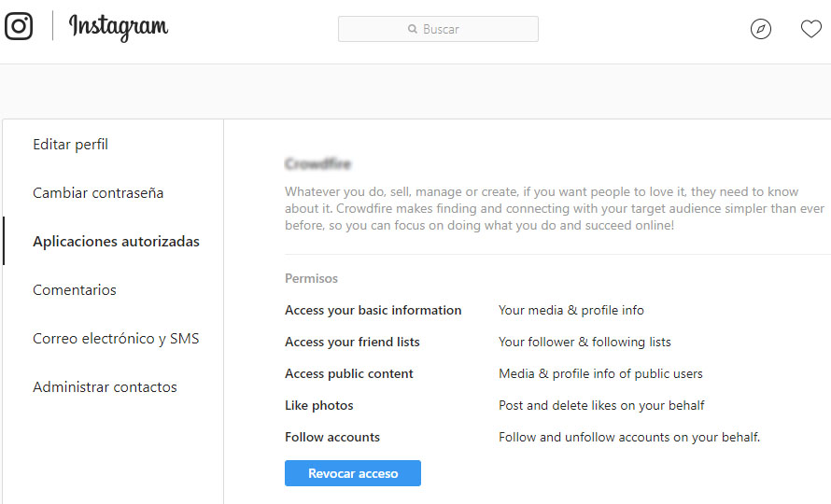The image size is (831, 504).
Task: Click the magnifier icon in search box
Action: [413, 29]
